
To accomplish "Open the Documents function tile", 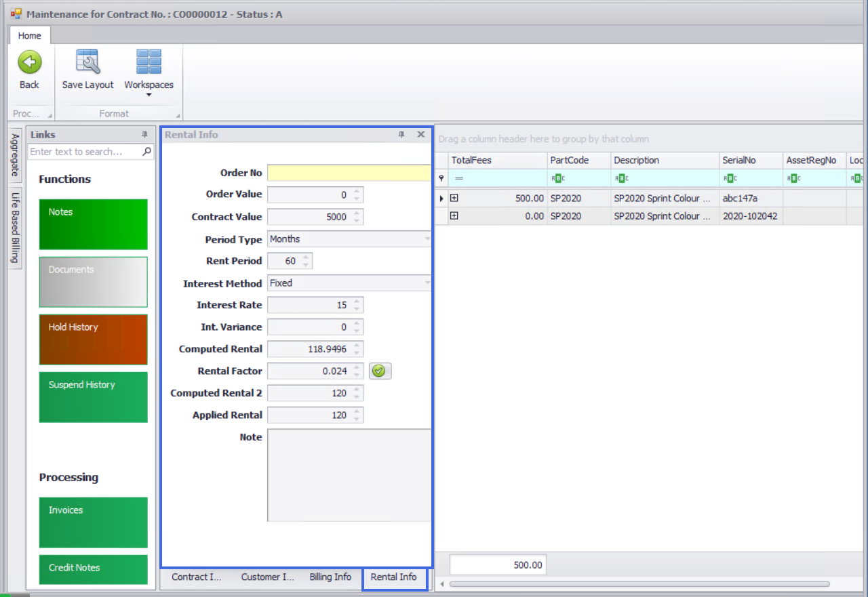I will point(93,282).
